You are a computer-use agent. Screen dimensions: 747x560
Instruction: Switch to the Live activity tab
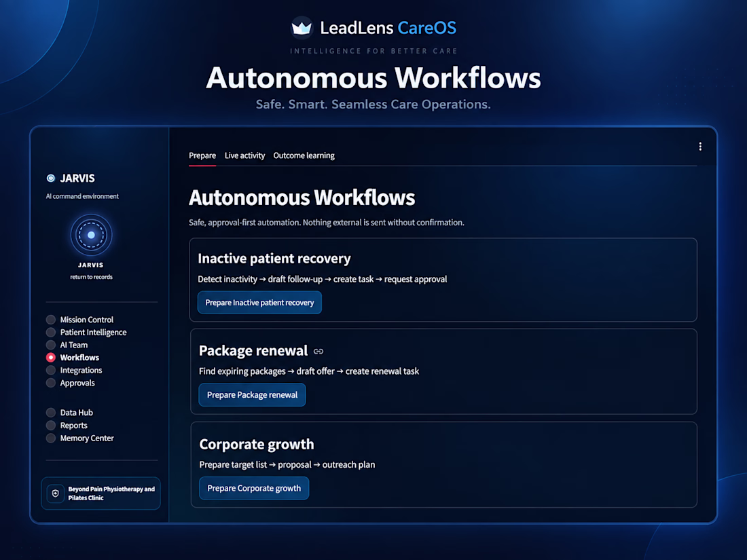click(x=244, y=155)
